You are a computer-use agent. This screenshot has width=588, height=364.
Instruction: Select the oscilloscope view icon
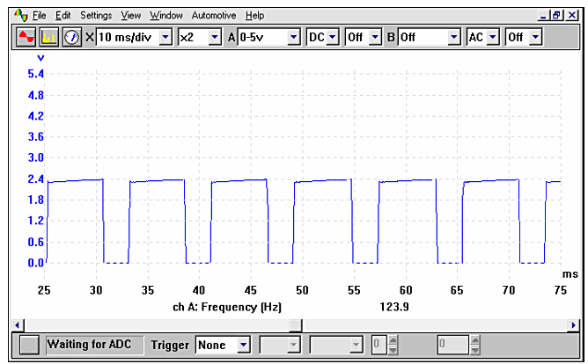(27, 37)
